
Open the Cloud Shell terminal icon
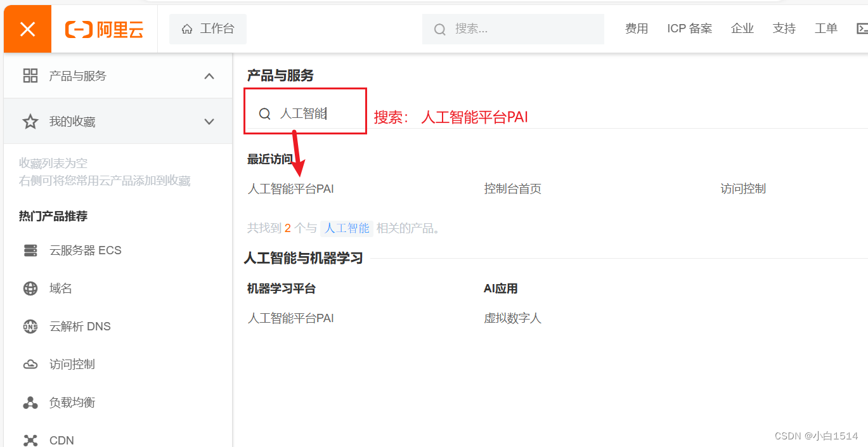click(x=862, y=29)
